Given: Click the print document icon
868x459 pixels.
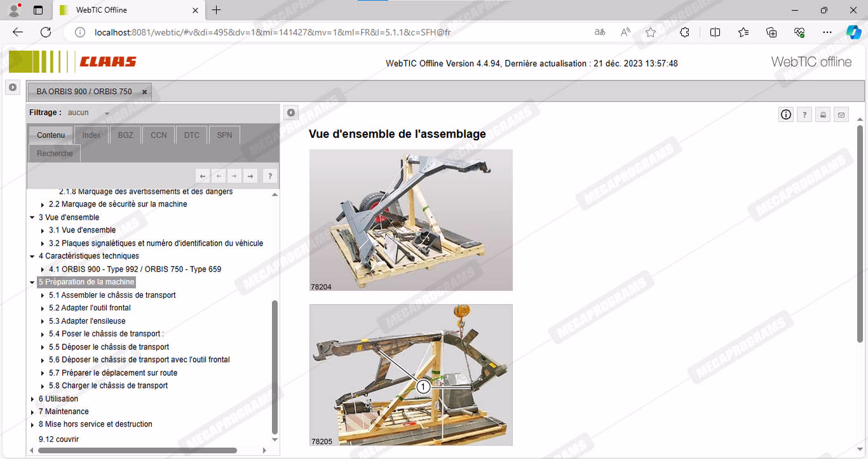Looking at the screenshot, I should pos(823,114).
